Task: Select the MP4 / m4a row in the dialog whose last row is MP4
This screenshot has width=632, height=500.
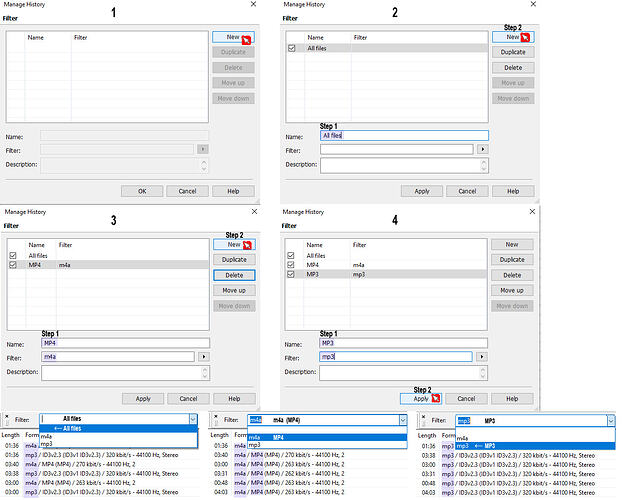Action: 108,265
